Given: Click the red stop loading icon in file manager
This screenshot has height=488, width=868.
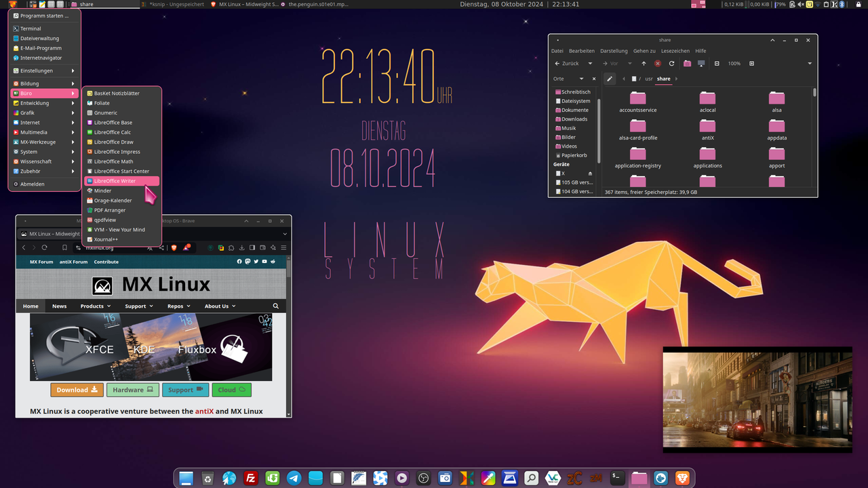Looking at the screenshot, I should coord(658,63).
